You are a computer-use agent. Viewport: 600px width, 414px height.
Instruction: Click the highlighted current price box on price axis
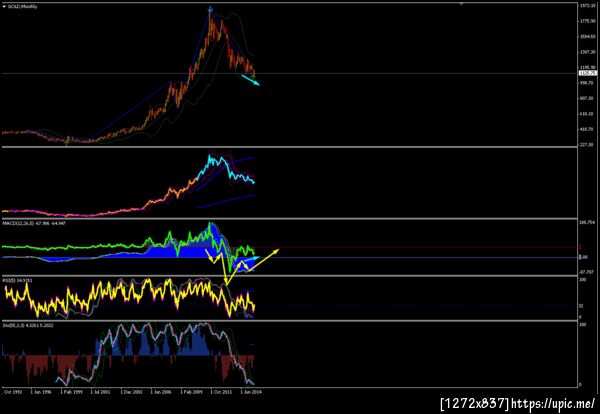point(588,73)
